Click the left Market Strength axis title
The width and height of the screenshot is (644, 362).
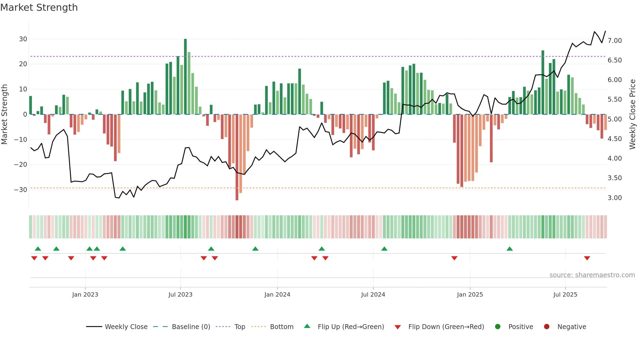coord(4,114)
